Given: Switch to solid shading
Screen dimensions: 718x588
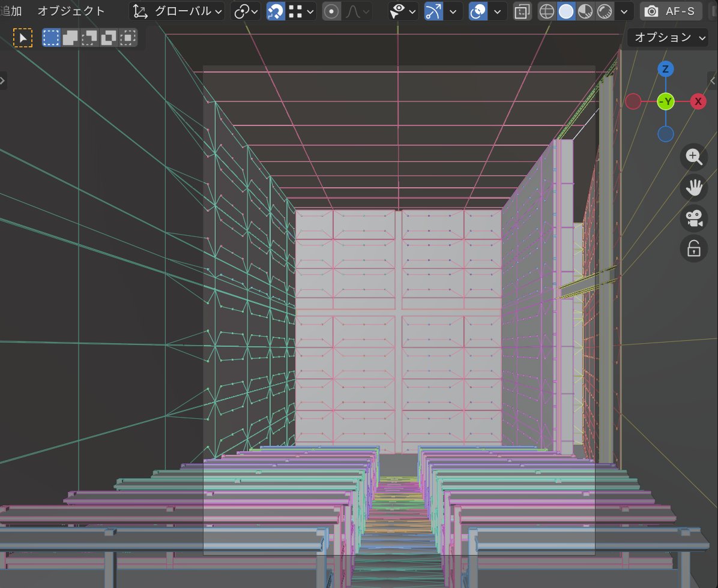Looking at the screenshot, I should 566,11.
